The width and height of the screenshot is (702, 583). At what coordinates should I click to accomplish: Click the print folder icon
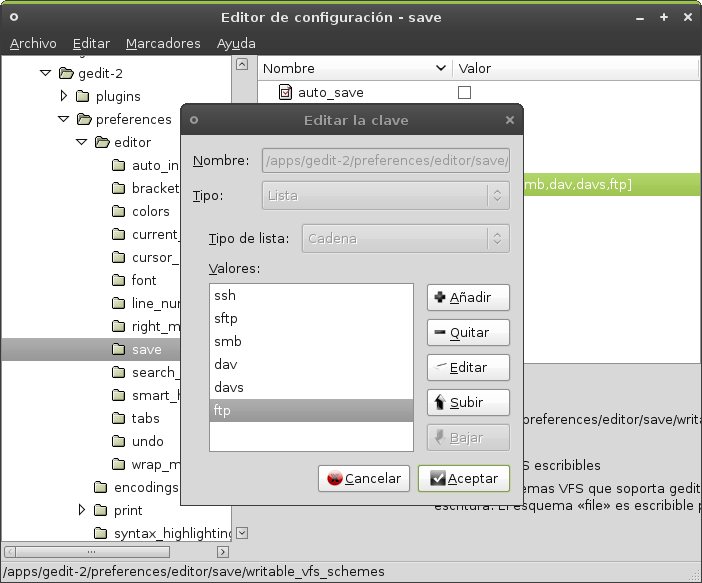click(100, 510)
